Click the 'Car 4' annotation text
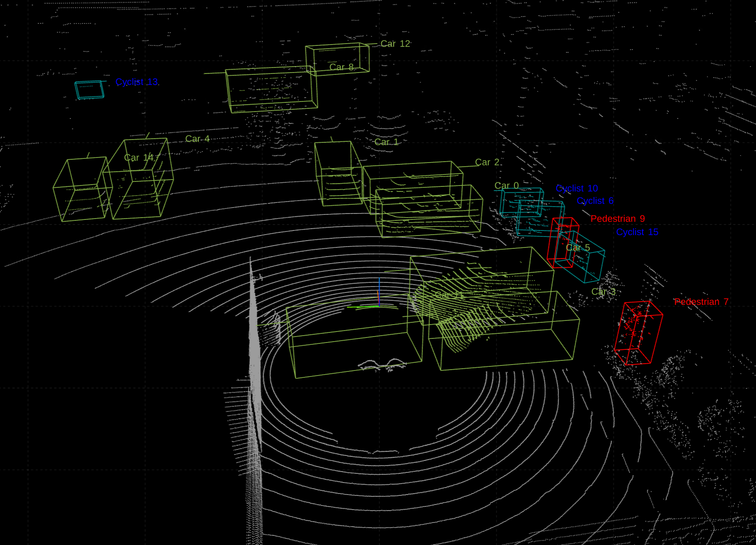 point(197,139)
